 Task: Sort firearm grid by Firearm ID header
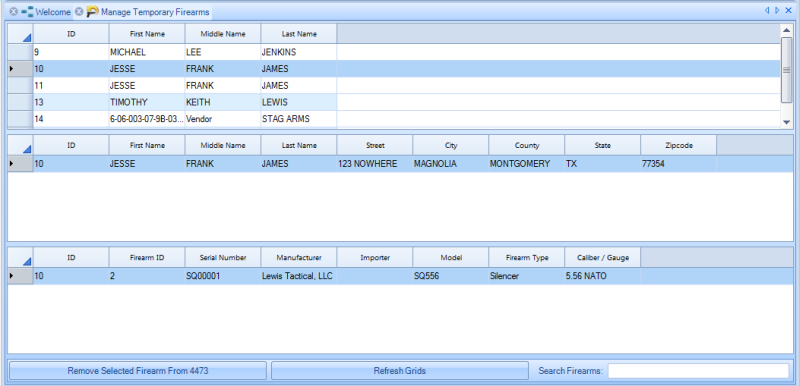point(147,258)
